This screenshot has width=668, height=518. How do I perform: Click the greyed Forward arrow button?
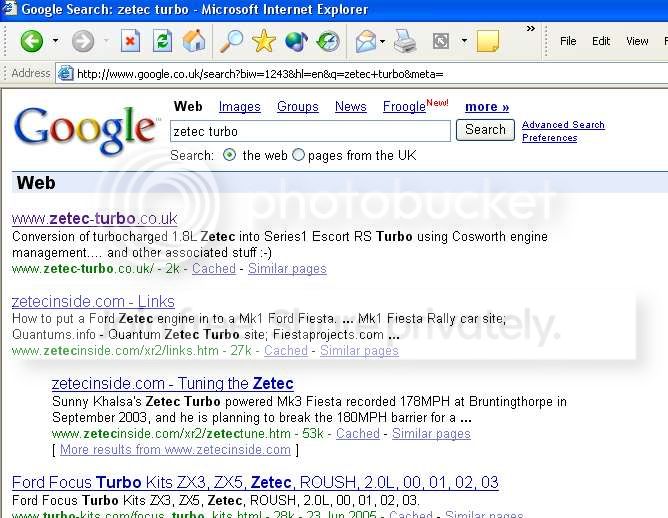click(x=83, y=41)
